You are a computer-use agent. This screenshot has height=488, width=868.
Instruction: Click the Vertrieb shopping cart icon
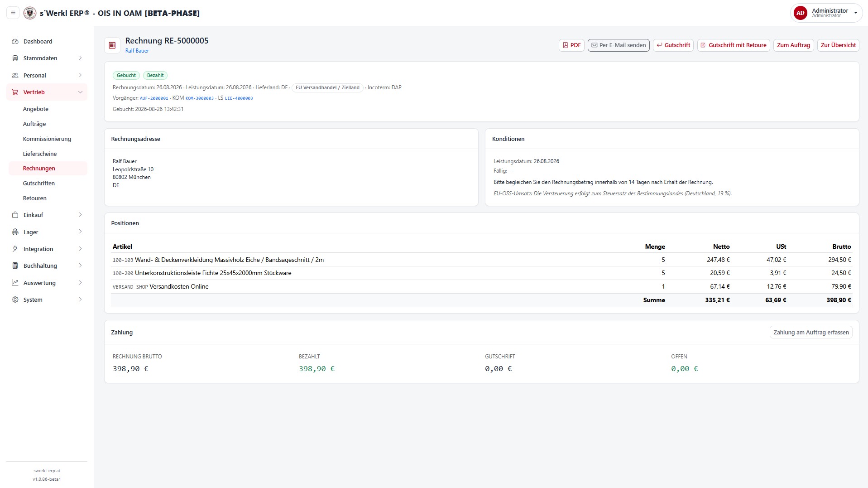click(15, 92)
